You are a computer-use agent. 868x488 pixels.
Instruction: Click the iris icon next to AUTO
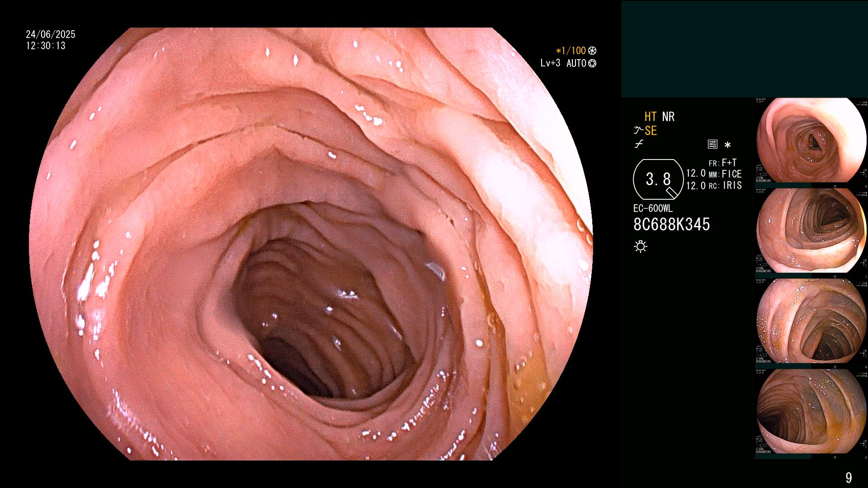click(592, 64)
